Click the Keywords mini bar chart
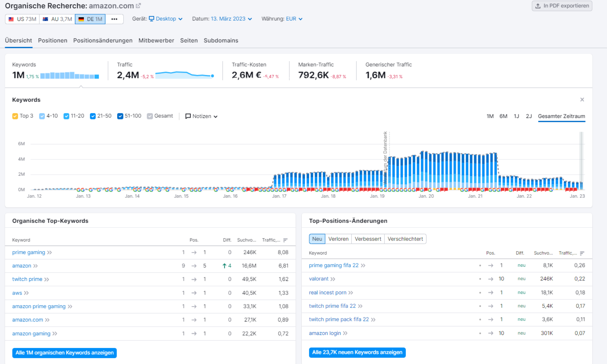Screen dimensions: 607x364 point(70,76)
